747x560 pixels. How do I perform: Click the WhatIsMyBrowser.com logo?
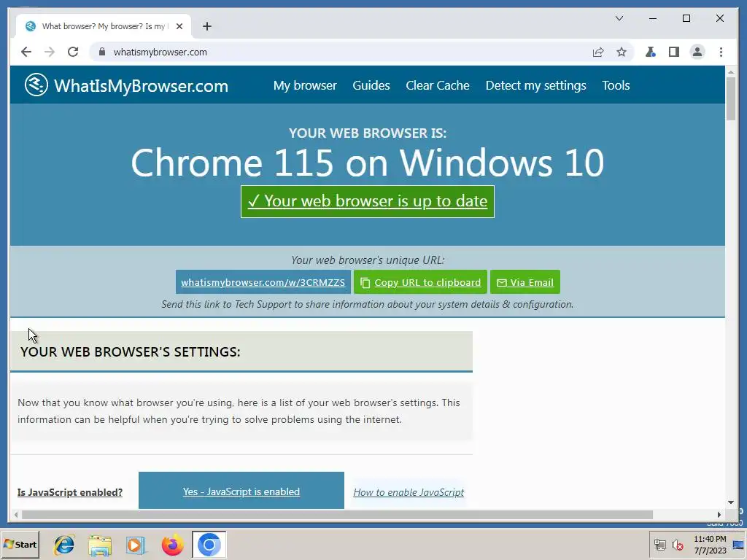(126, 86)
